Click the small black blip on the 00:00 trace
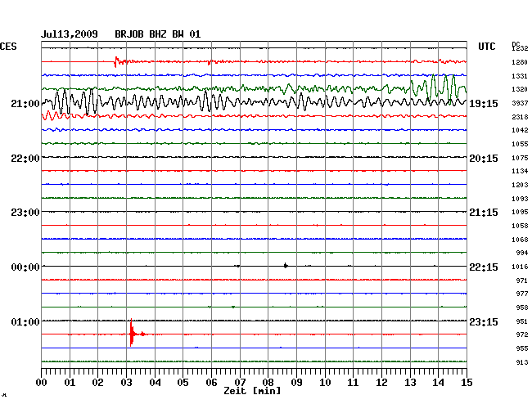Screen dimensions: 532x404 click(286, 266)
